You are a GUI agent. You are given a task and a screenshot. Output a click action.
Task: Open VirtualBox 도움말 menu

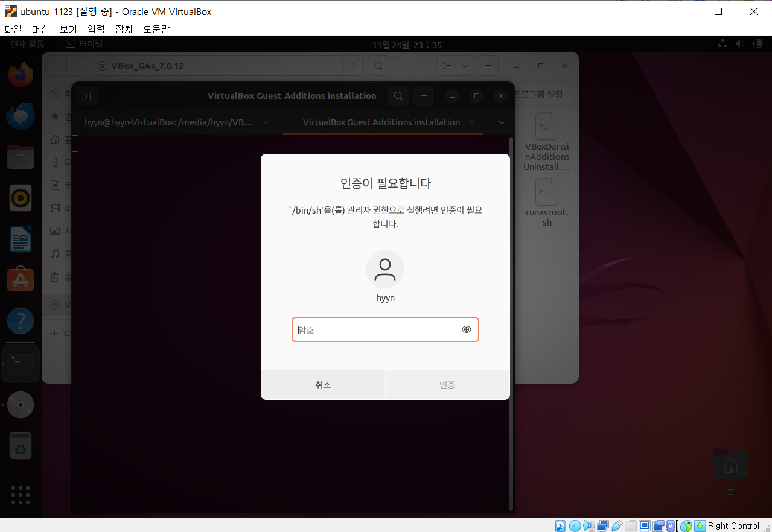[156, 28]
